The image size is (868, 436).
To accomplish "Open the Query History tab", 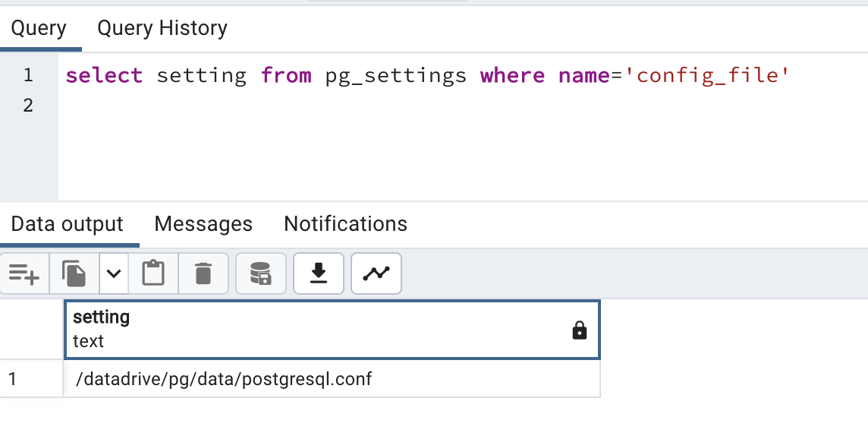I will pos(162,29).
